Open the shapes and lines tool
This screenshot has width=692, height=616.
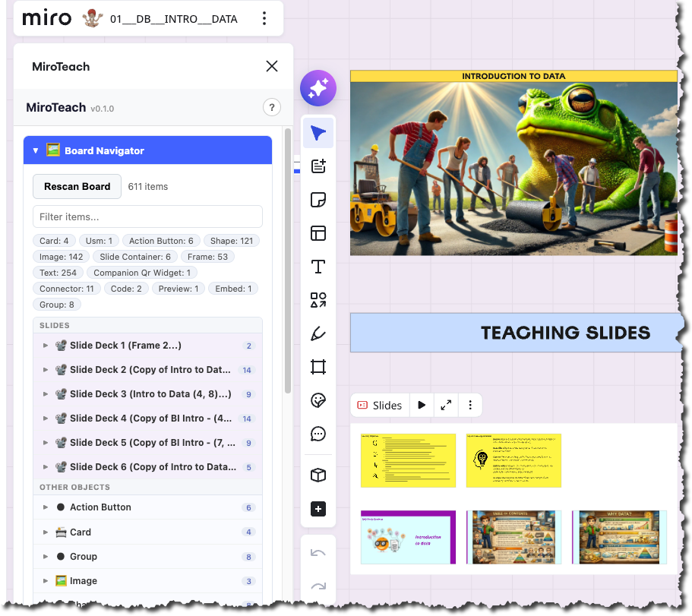[318, 300]
